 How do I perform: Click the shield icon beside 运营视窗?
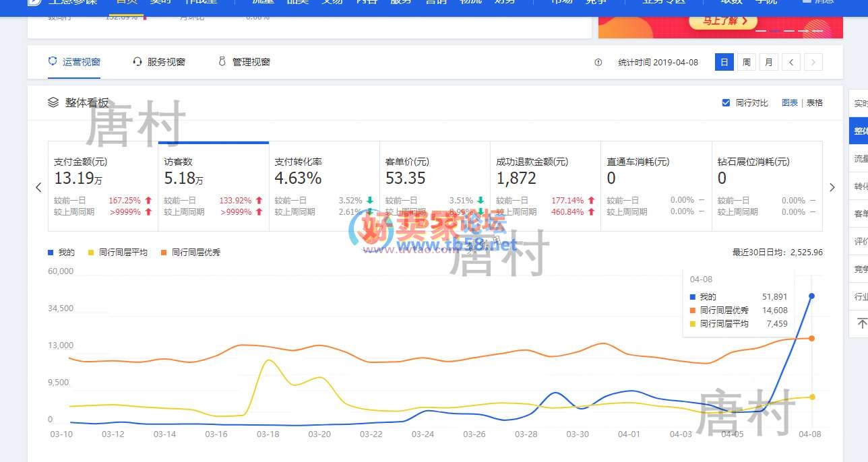click(x=53, y=62)
